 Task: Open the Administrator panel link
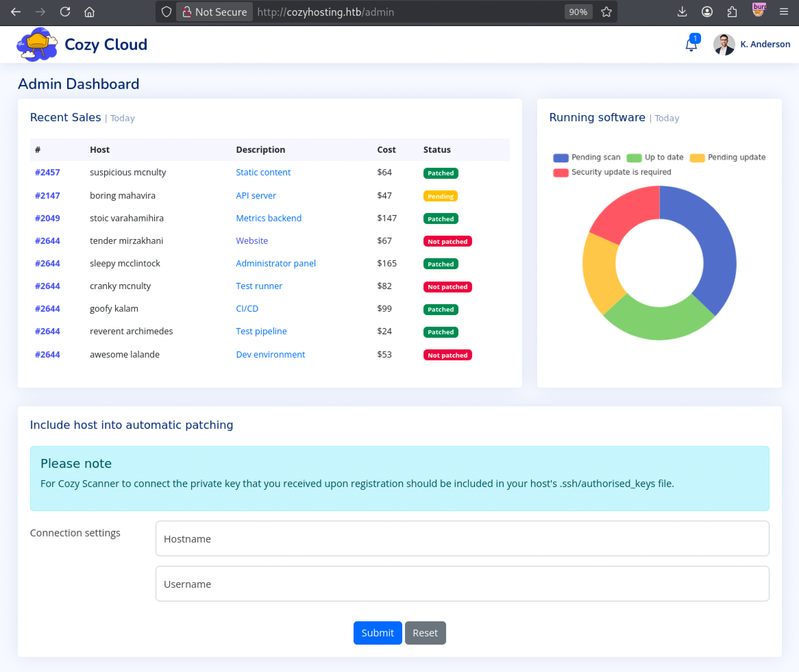(x=275, y=263)
